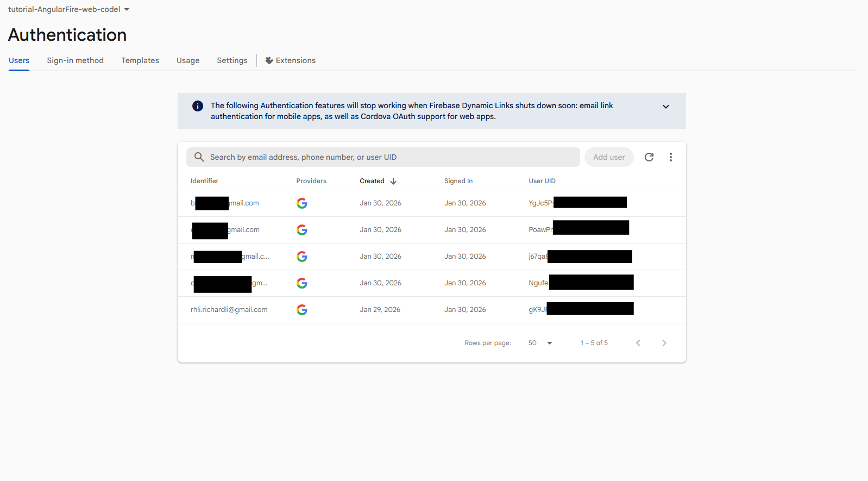Click the info icon in the banner
The image size is (868, 481).
[198, 106]
